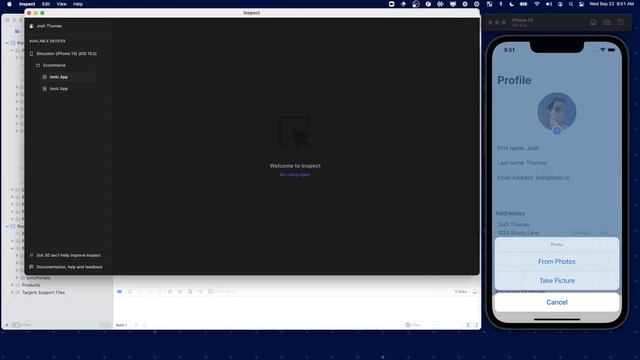
Task: Click the add button at Xcode navigator bottom
Action: [x=7, y=325]
